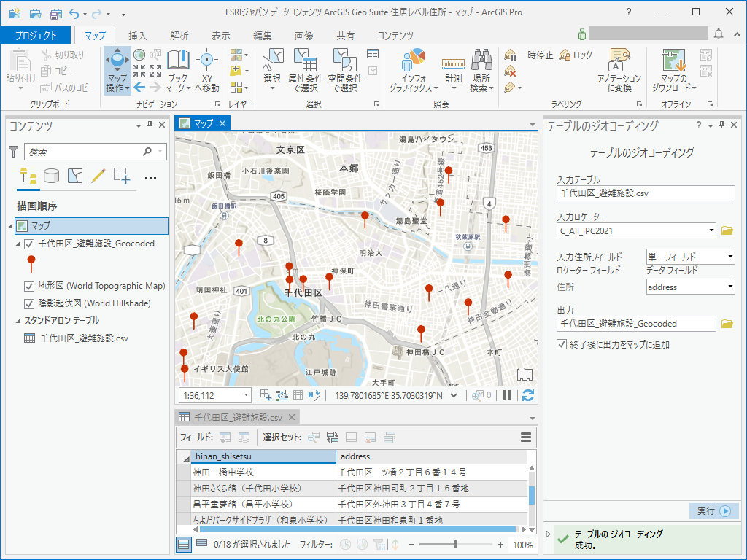
Task: Uncheck 終了後に出力をマップに追加
Action: pos(562,344)
